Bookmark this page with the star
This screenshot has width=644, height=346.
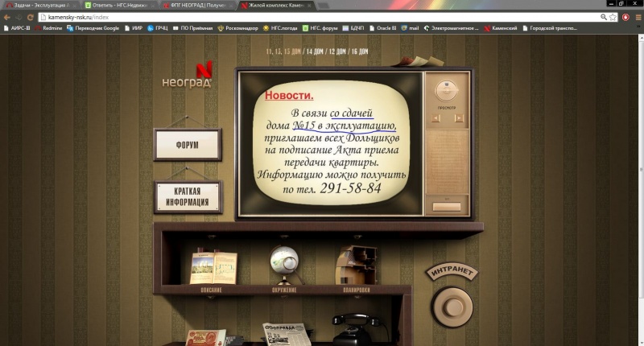pyautogui.click(x=613, y=17)
